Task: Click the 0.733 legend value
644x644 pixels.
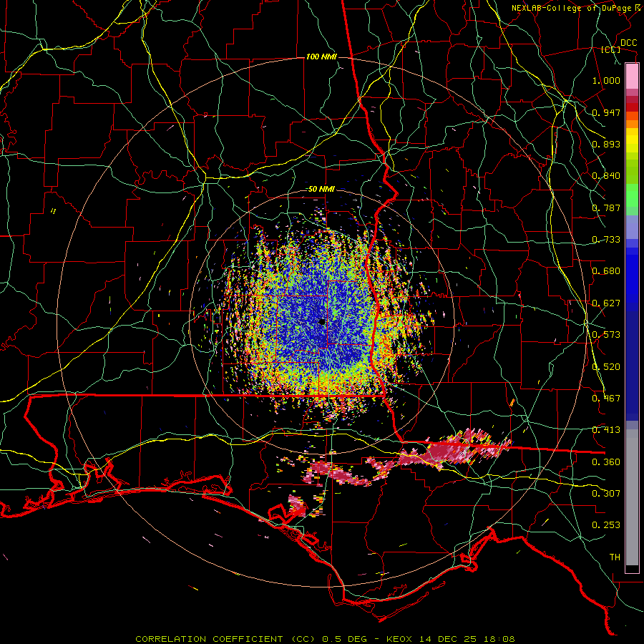Action: pos(606,240)
